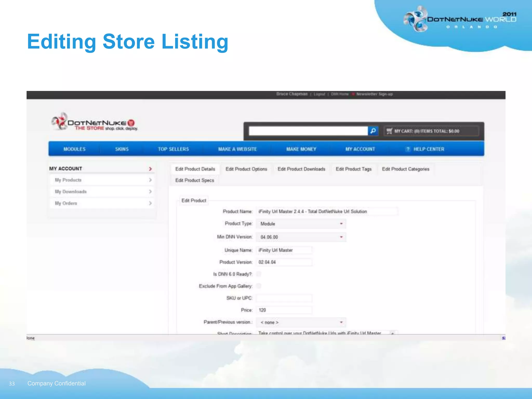Switch to Edit Product Details tab

click(195, 169)
